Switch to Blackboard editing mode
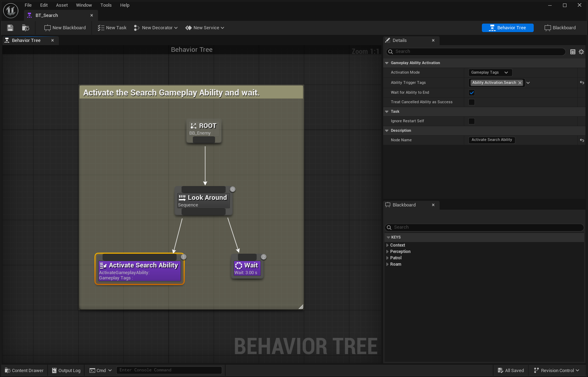 tap(560, 27)
